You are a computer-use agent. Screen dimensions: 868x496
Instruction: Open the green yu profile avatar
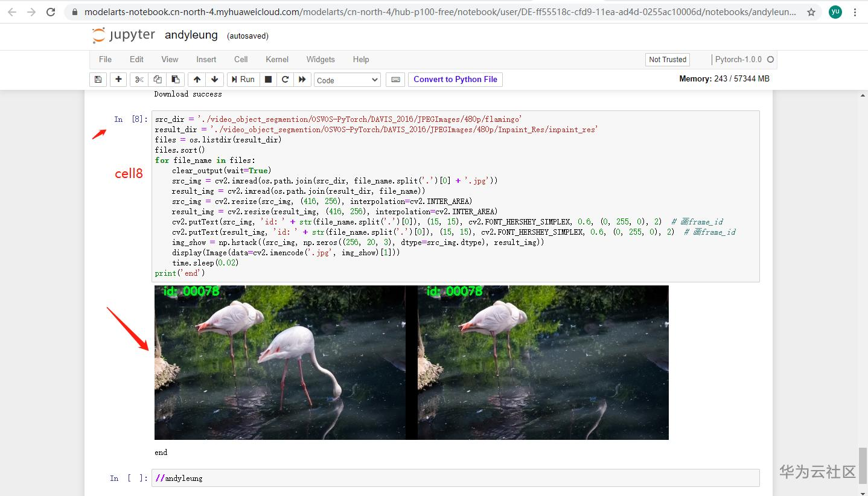(x=835, y=12)
